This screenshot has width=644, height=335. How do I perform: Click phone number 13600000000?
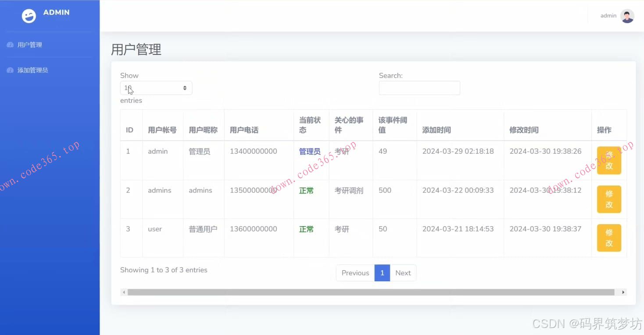coord(254,229)
